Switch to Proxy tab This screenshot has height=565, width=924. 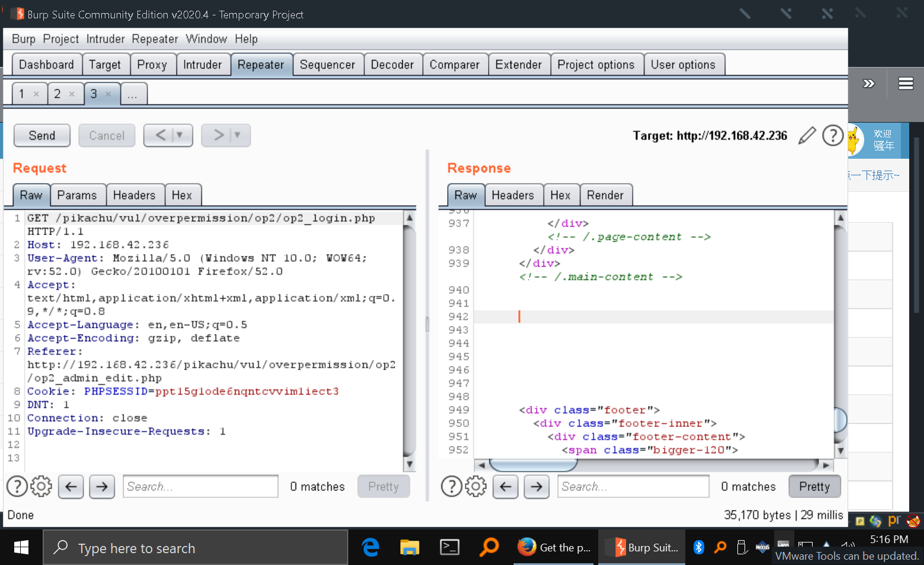152,65
